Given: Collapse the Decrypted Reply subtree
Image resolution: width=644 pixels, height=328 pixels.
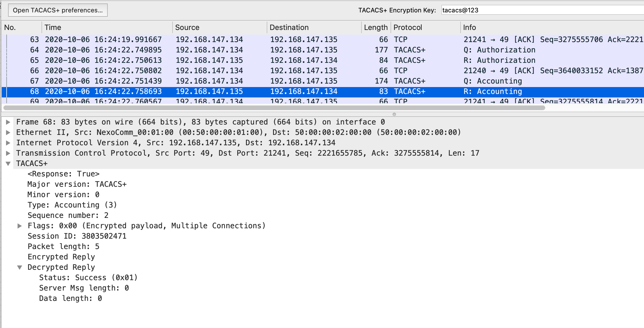Looking at the screenshot, I should pyautogui.click(x=20, y=267).
